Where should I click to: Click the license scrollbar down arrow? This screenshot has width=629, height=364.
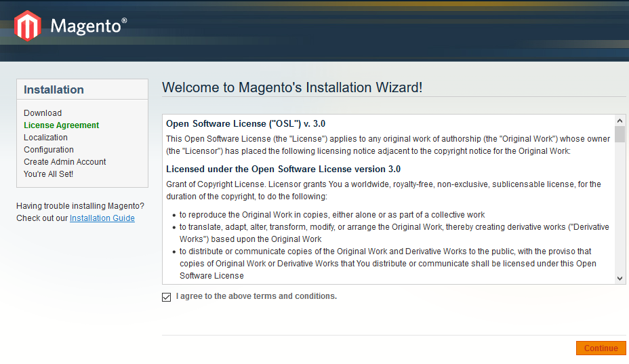coord(620,278)
